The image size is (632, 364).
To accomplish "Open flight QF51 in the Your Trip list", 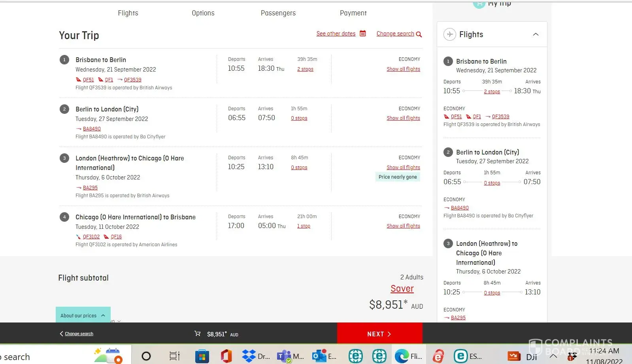I will (x=89, y=80).
